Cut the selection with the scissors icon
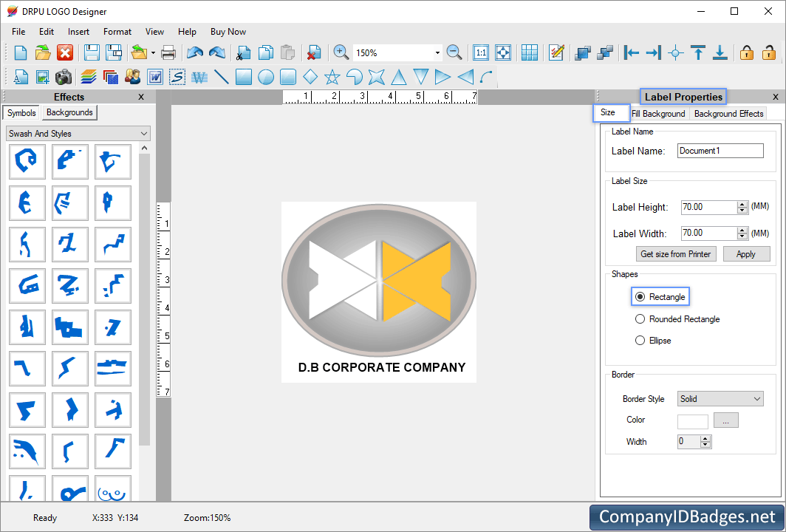This screenshot has width=786, height=532. tap(244, 52)
